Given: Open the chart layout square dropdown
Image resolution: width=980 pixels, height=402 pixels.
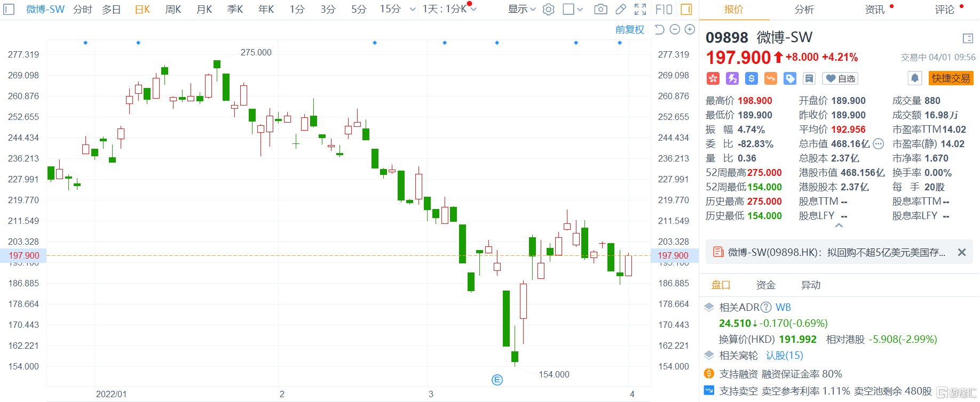Looking at the screenshot, I should click(x=573, y=9).
